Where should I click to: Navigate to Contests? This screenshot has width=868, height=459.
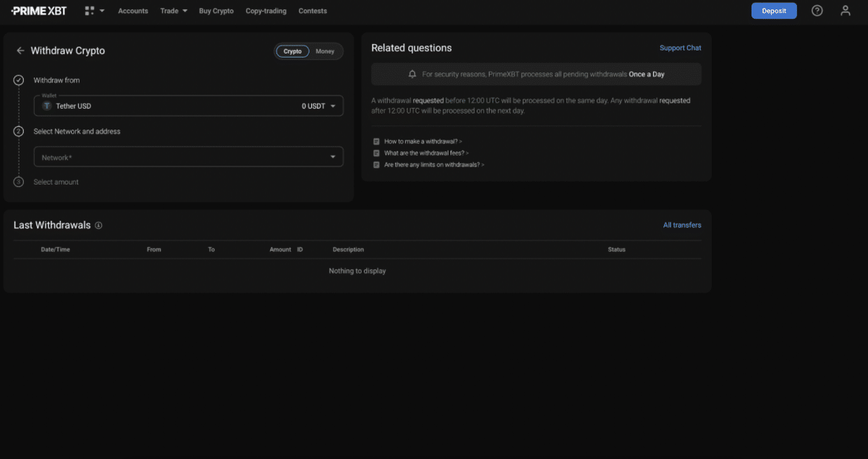[312, 11]
